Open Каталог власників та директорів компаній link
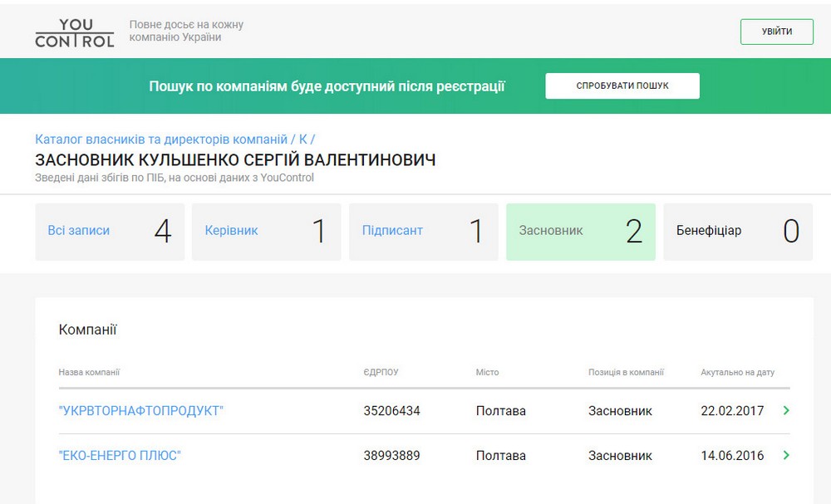831x504 pixels. (161, 139)
